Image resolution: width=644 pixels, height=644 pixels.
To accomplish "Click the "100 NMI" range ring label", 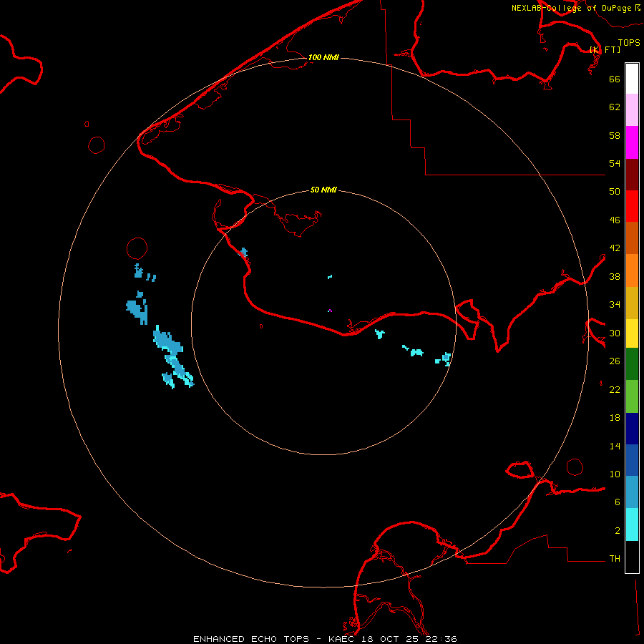I will click(323, 57).
